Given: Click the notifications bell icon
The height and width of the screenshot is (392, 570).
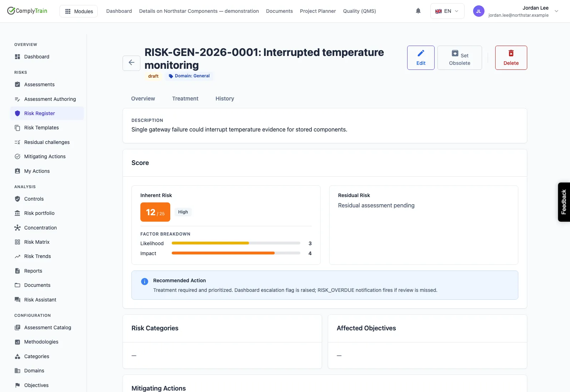Looking at the screenshot, I should [418, 11].
